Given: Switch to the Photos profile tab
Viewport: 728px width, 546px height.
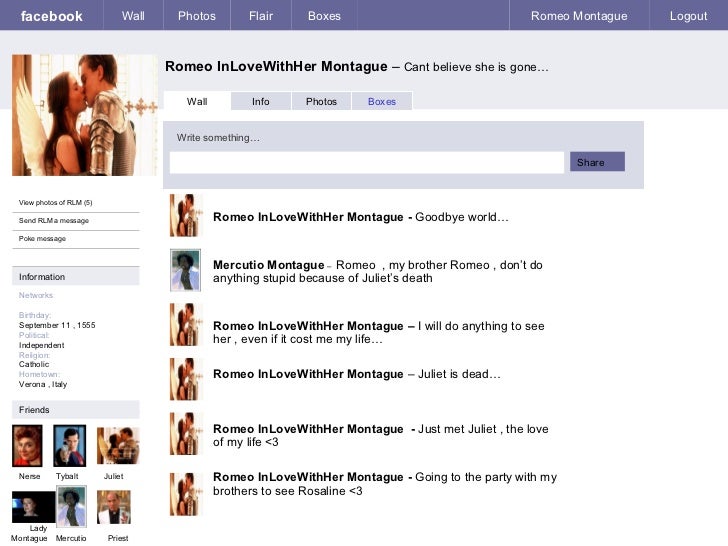Looking at the screenshot, I should [x=321, y=101].
